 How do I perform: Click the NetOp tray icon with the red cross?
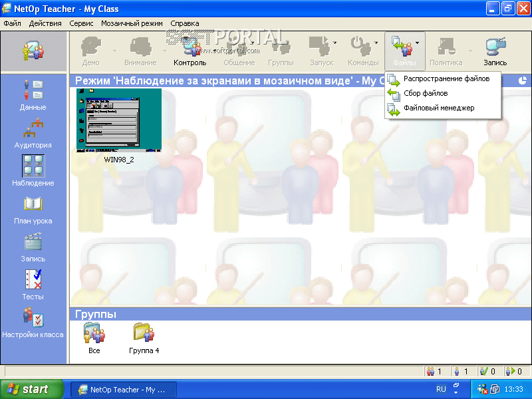coord(482,389)
